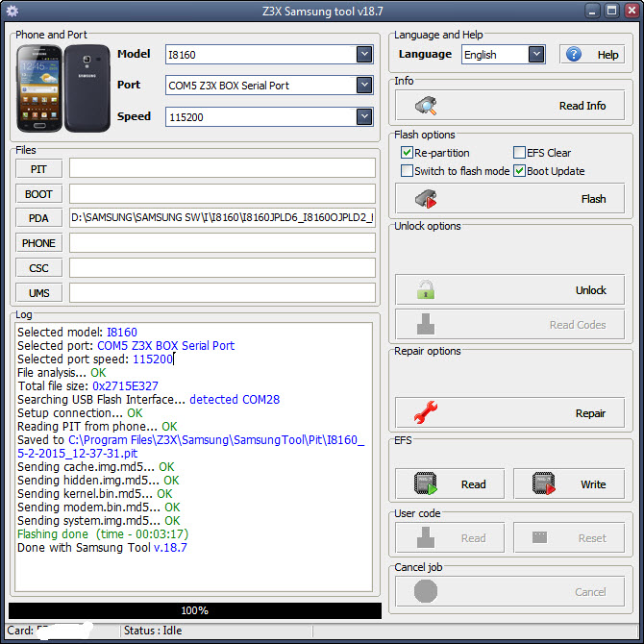Viewport: 644px width, 644px height.
Task: Click the gear icon in title bar
Action: tap(12, 12)
